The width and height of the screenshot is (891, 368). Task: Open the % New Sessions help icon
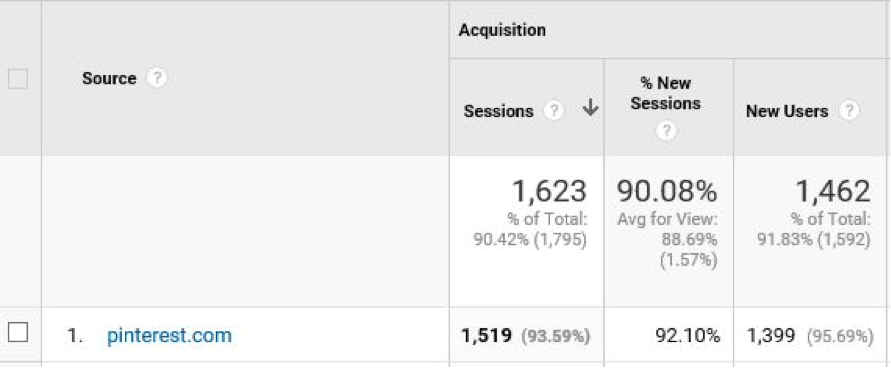665,131
